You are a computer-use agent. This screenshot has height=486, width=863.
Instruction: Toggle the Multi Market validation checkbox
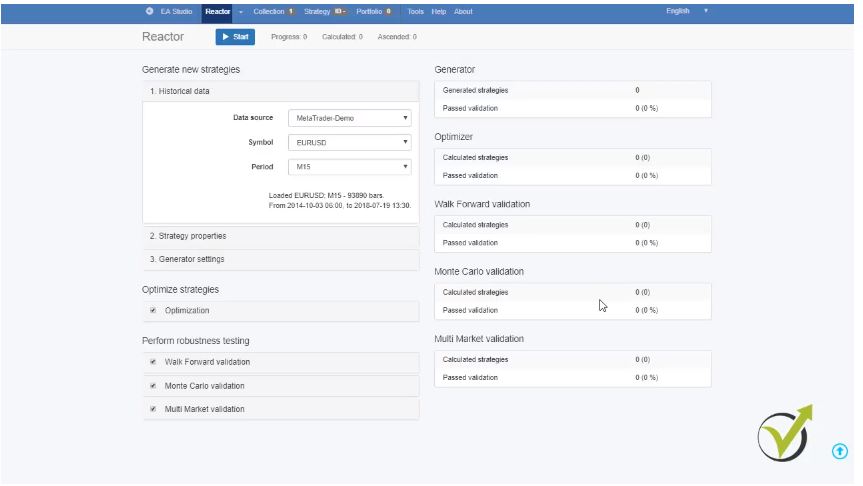153,409
